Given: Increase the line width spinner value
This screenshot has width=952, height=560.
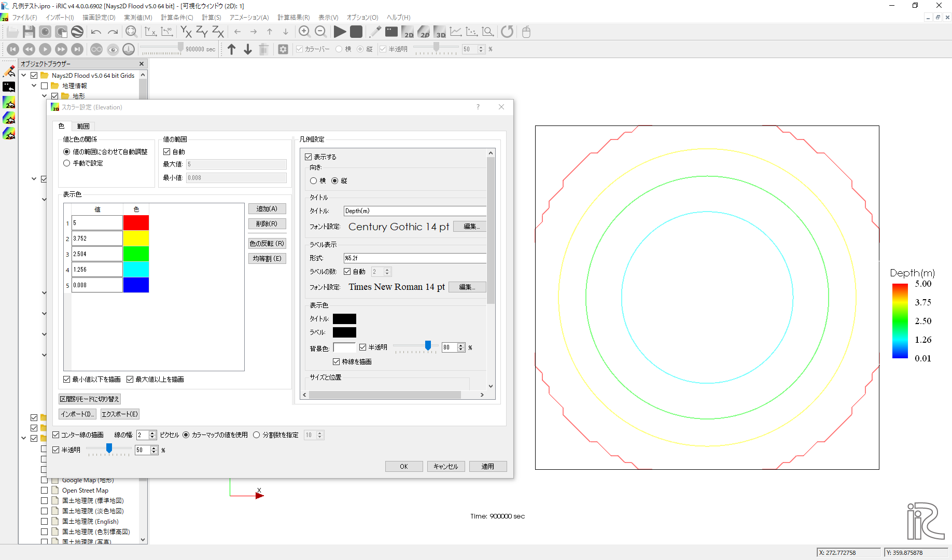Looking at the screenshot, I should point(152,433).
